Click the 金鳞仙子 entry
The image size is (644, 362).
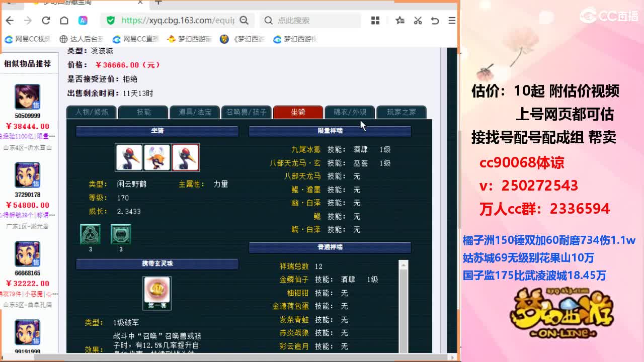pyautogui.click(x=294, y=280)
